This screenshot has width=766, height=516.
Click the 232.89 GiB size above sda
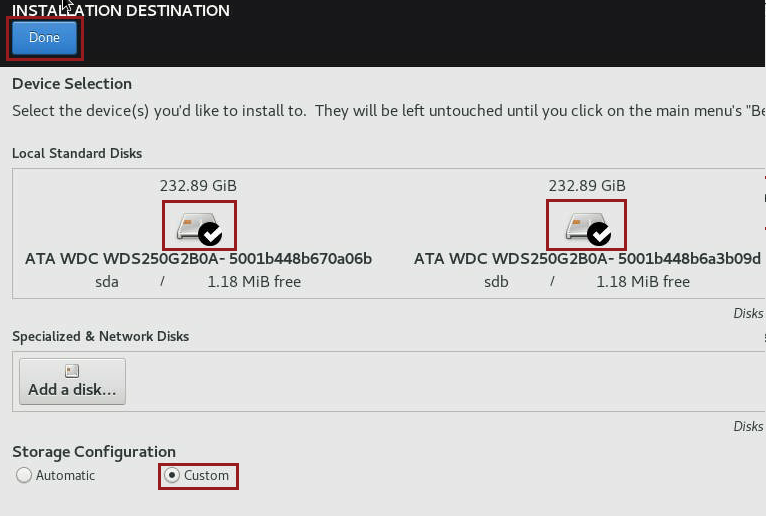point(198,186)
